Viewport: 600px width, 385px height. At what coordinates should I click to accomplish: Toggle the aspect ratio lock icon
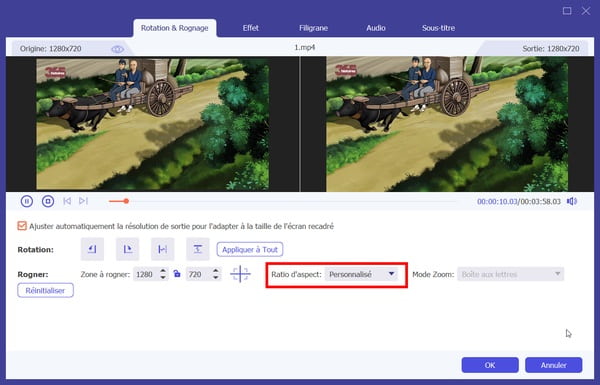point(176,274)
